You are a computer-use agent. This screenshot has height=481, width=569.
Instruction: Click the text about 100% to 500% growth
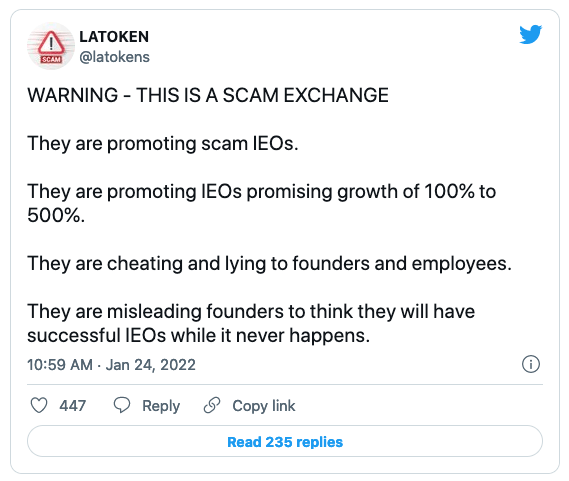261,203
